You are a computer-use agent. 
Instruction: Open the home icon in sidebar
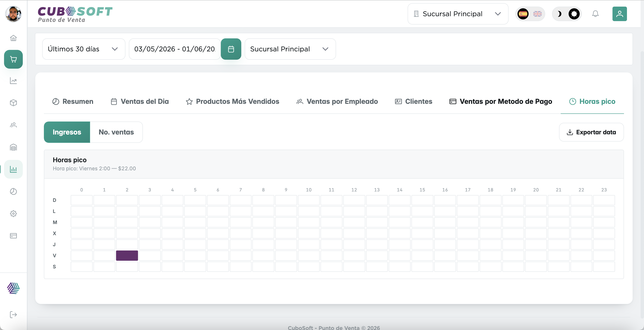tap(13, 38)
